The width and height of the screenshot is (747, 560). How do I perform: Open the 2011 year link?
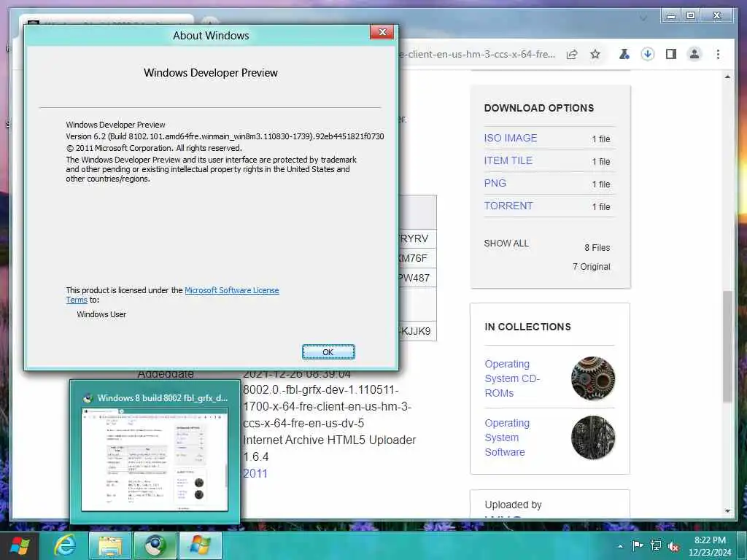click(255, 474)
